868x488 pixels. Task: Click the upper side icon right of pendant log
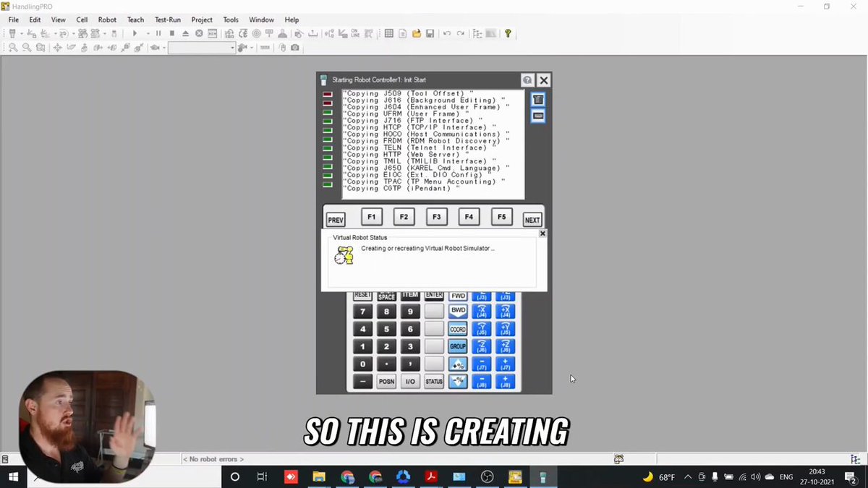point(537,99)
